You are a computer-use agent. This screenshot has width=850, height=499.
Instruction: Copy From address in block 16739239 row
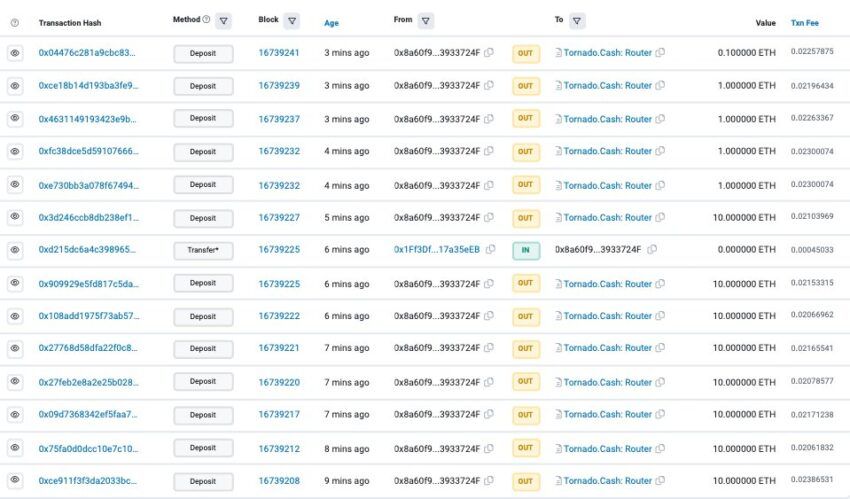pos(489,85)
